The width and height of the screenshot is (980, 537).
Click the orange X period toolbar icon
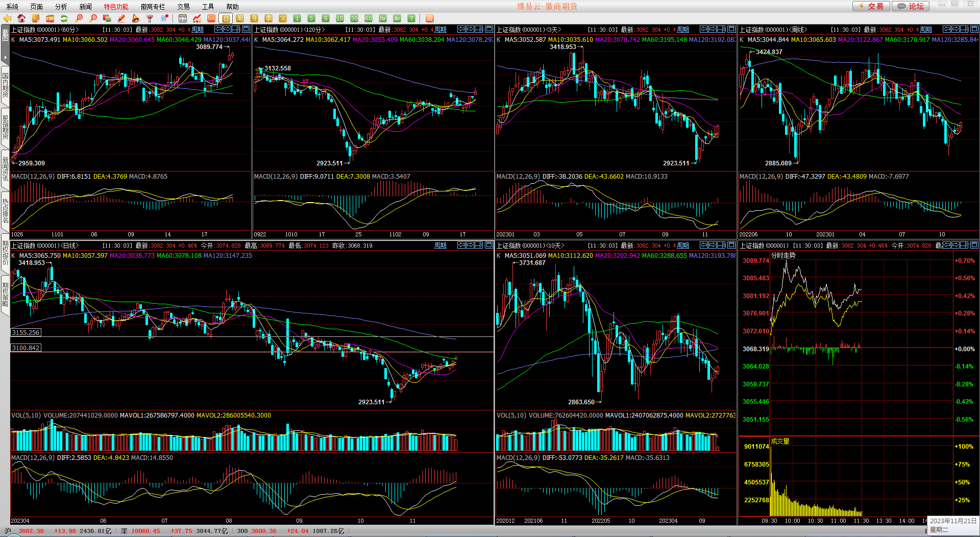tap(283, 18)
